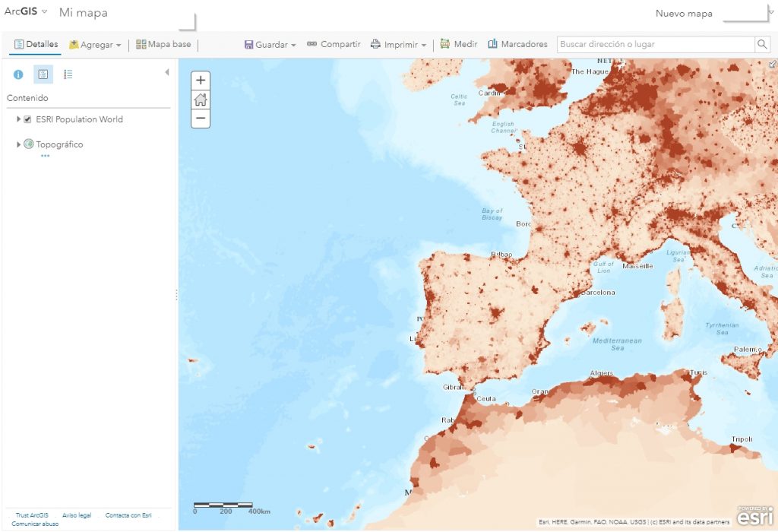Select the Contenido panel icon
The width and height of the screenshot is (778, 532).
(43, 74)
